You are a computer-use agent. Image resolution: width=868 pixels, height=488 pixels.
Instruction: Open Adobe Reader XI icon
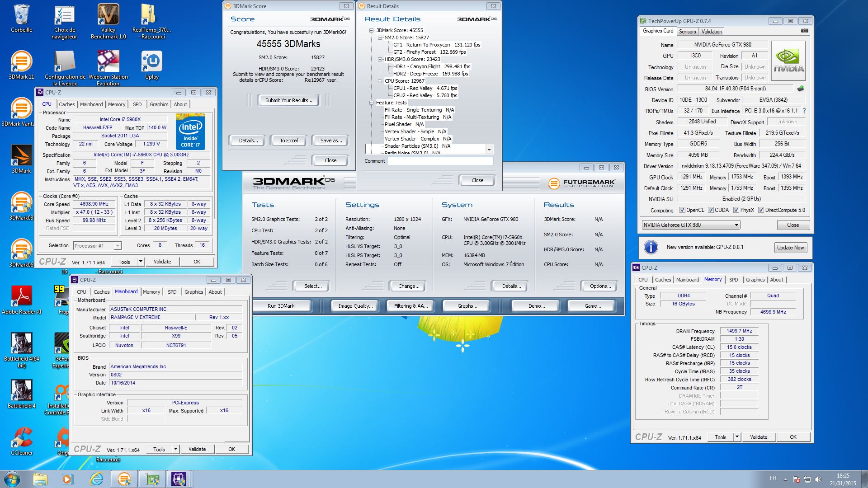pyautogui.click(x=21, y=300)
